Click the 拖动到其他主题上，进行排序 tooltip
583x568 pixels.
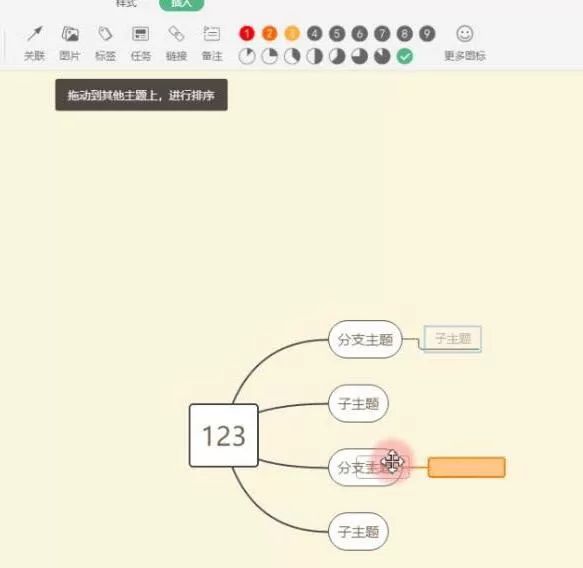tap(141, 95)
